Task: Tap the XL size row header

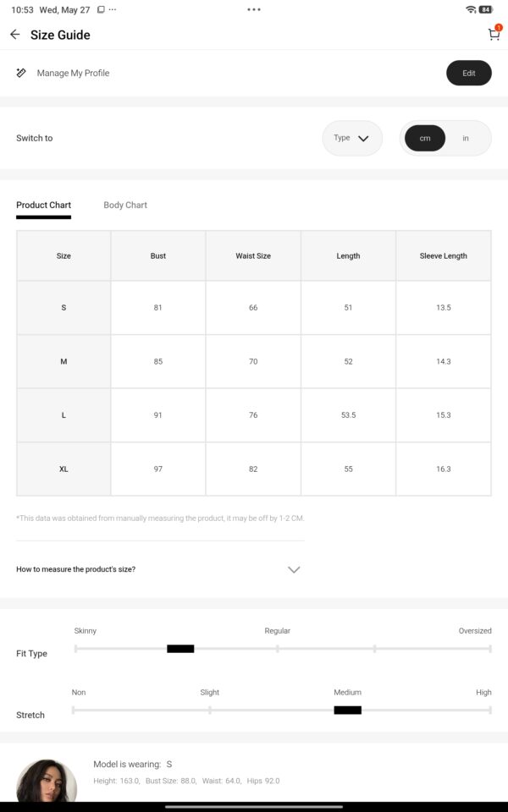Action: [63, 469]
